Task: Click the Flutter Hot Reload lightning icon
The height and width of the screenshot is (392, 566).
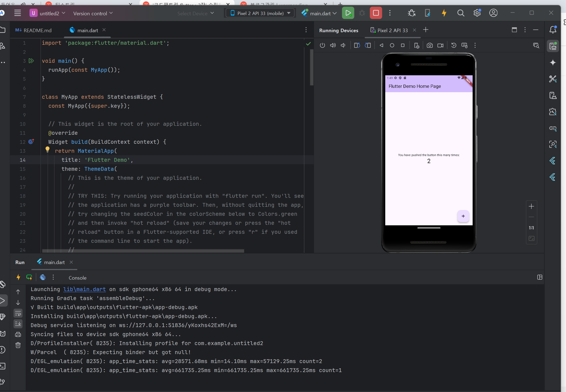Action: coord(444,13)
